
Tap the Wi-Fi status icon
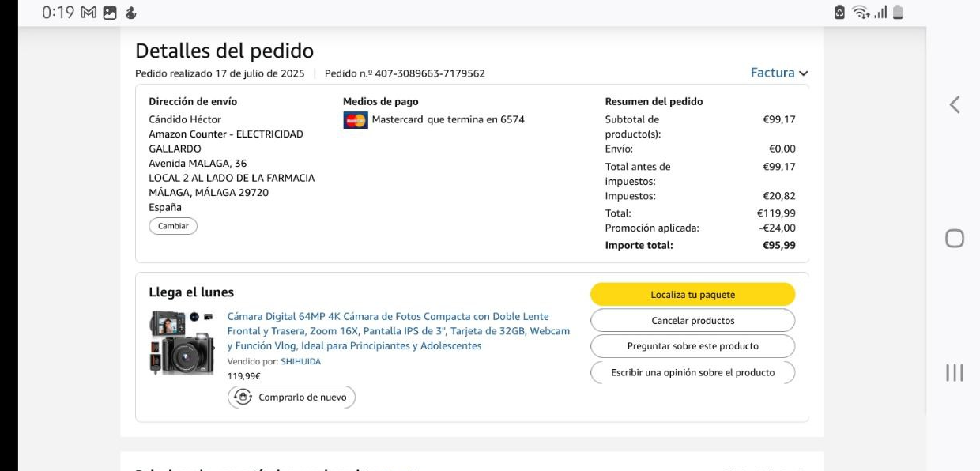[x=863, y=13]
